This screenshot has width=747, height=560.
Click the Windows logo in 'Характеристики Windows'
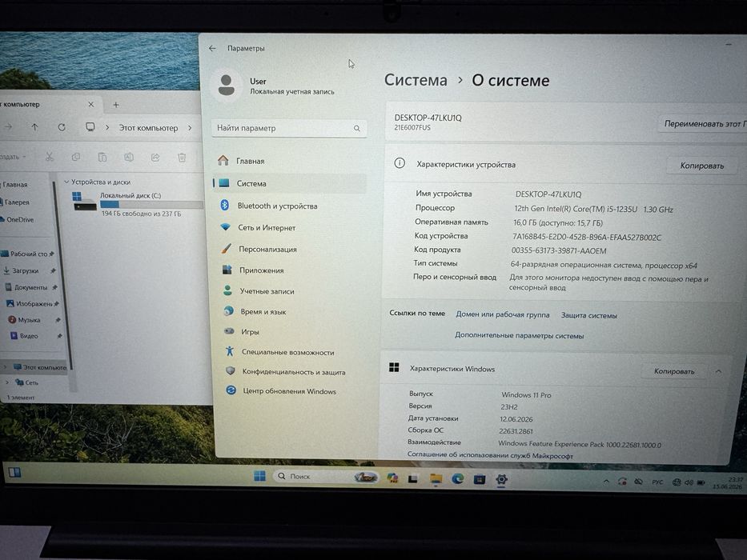(394, 367)
